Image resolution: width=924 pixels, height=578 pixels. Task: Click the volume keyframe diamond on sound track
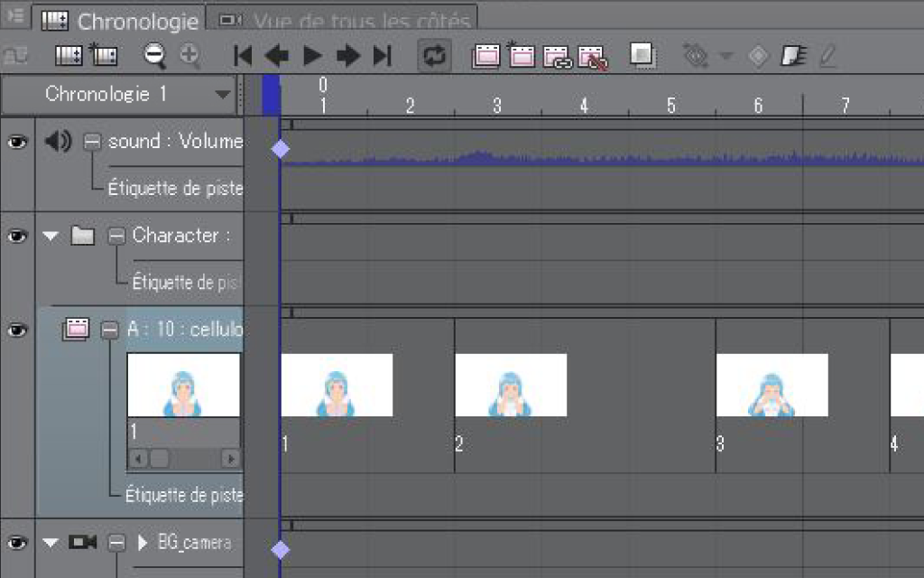point(280,149)
